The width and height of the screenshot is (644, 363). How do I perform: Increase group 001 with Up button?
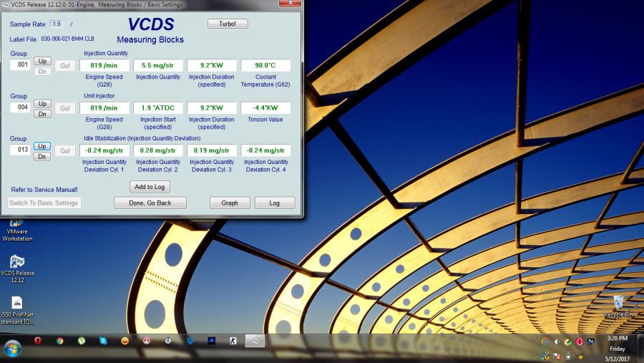point(42,62)
